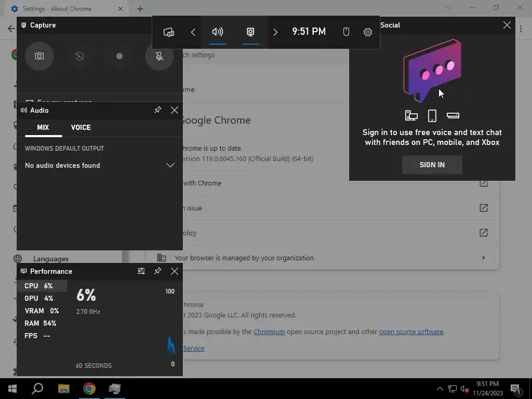This screenshot has height=399, width=532.
Task: Click the PC device icon in Social
Action: [x=411, y=116]
